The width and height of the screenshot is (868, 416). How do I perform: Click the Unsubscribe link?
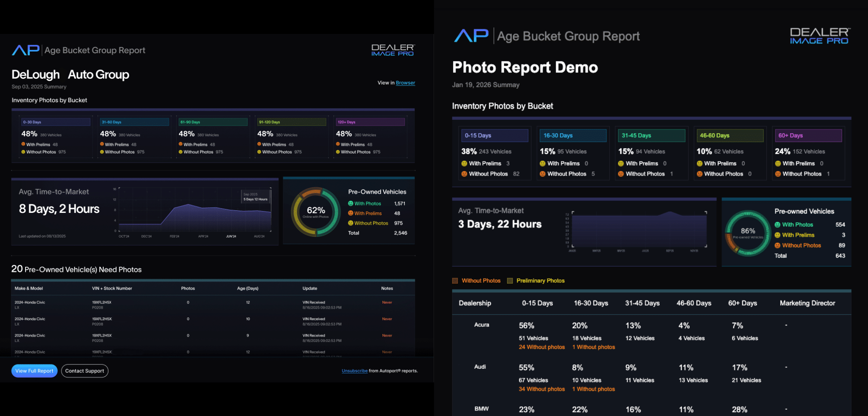(x=354, y=371)
